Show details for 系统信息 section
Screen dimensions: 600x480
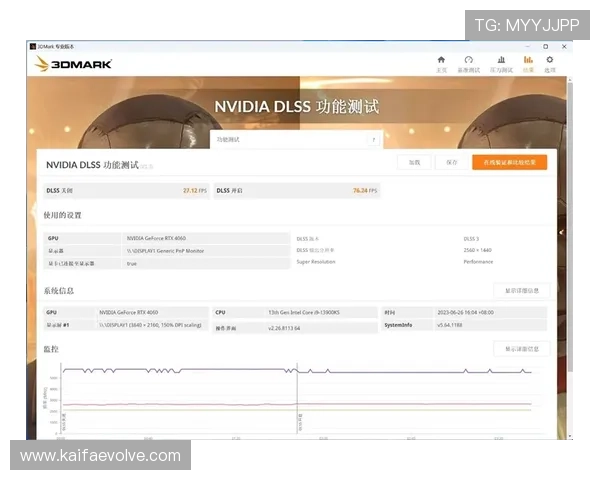pos(522,291)
